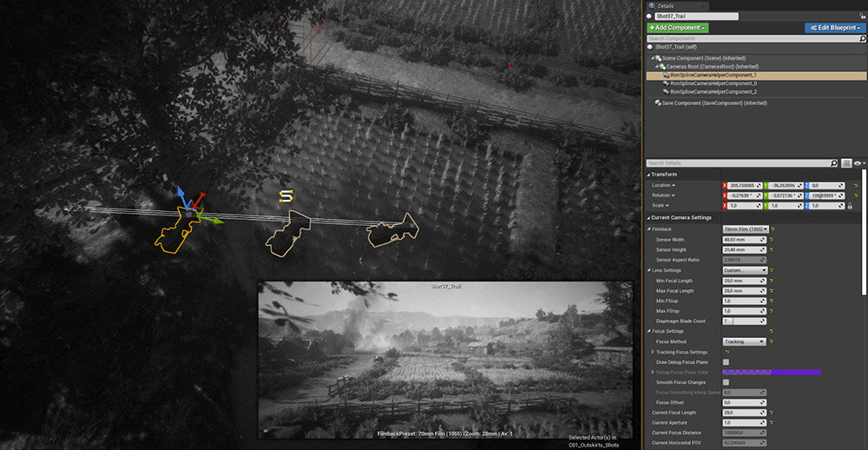868x450 pixels.
Task: Reset Focus Method to default
Action: 773,342
